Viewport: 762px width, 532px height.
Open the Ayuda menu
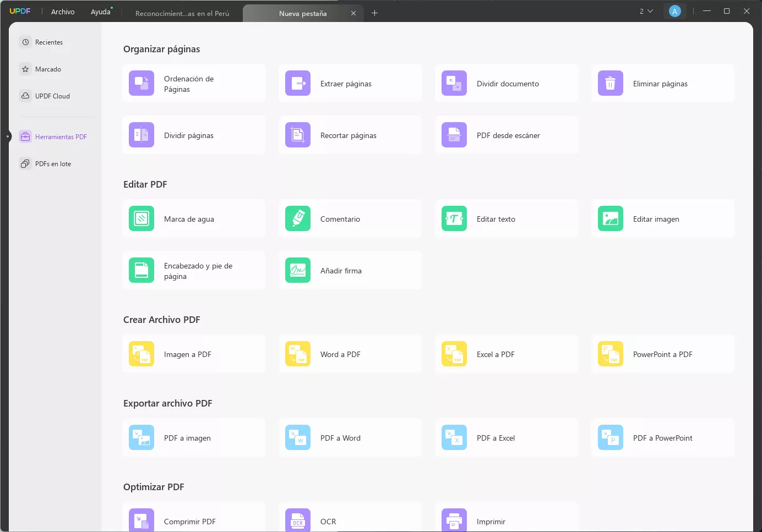pyautogui.click(x=101, y=12)
